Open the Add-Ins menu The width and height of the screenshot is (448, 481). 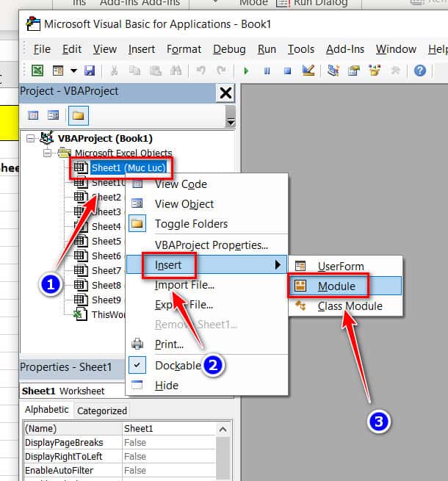345,49
